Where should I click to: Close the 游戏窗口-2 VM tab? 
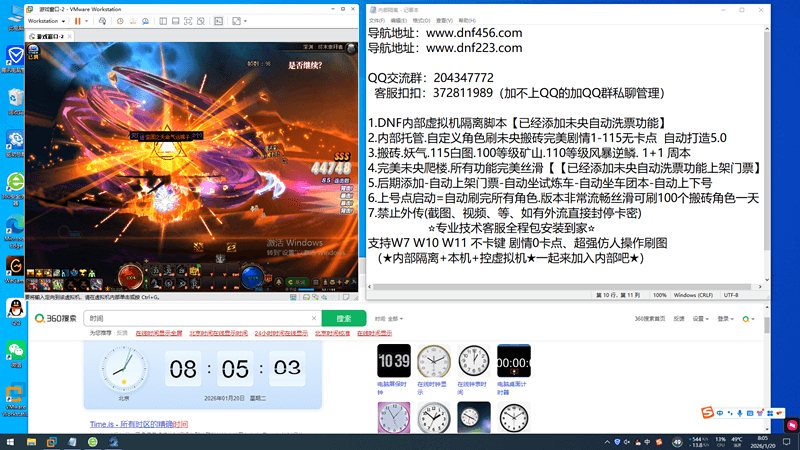pos(71,36)
